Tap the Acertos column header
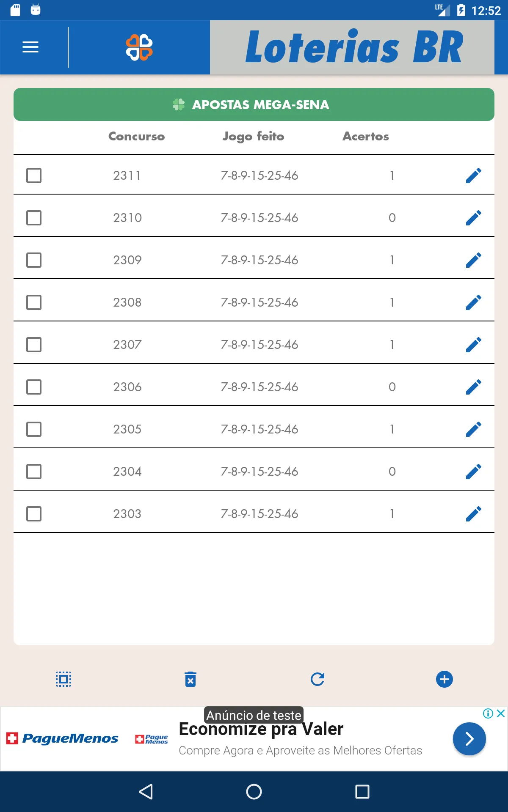The image size is (508, 812). [366, 136]
